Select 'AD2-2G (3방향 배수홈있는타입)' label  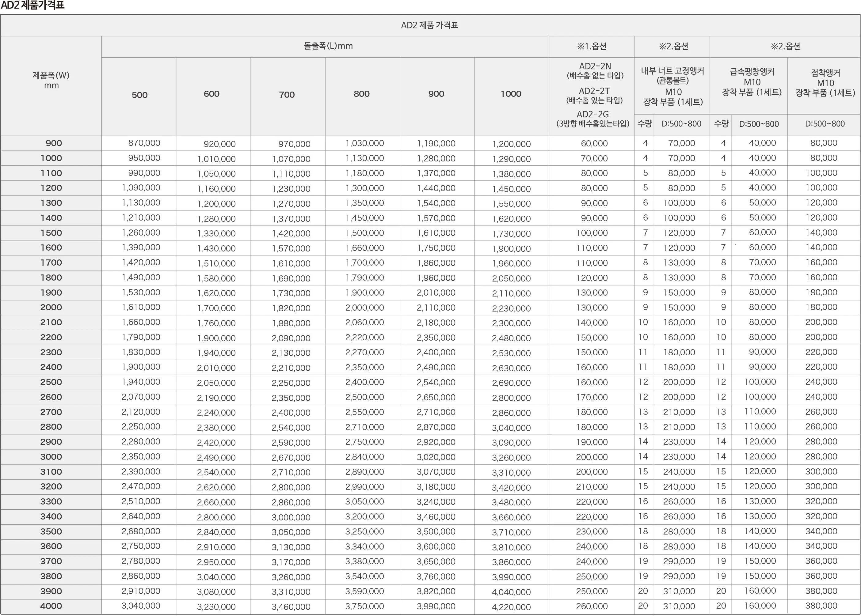pyautogui.click(x=593, y=119)
